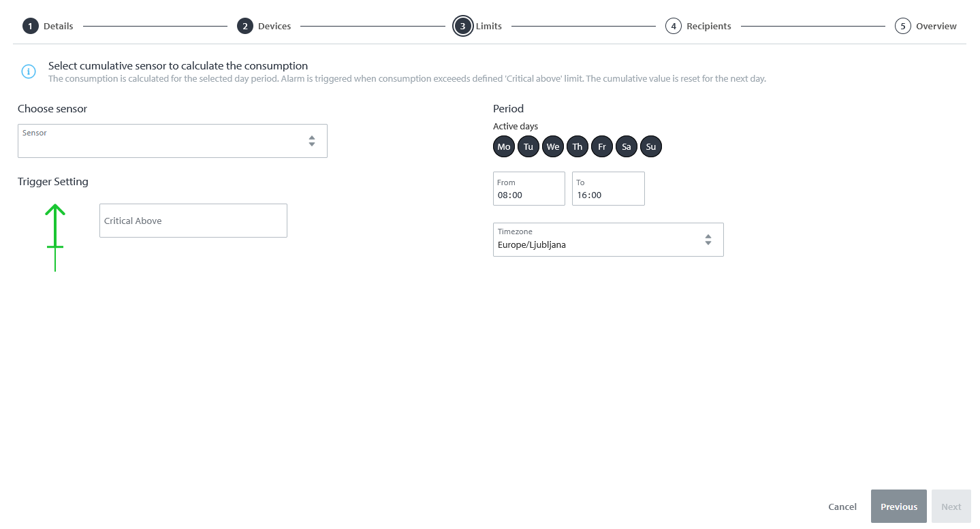Click the Critical Above input field
This screenshot has width=980, height=529.
click(193, 221)
